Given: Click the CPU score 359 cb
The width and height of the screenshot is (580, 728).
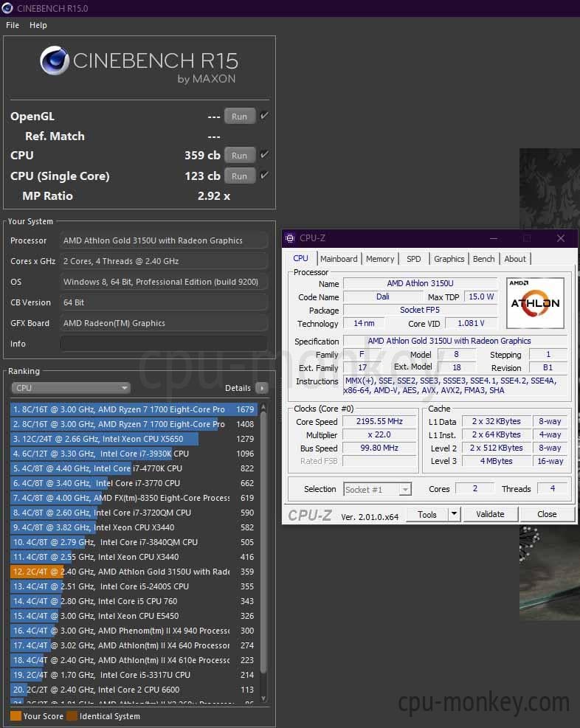Looking at the screenshot, I should point(202,155).
